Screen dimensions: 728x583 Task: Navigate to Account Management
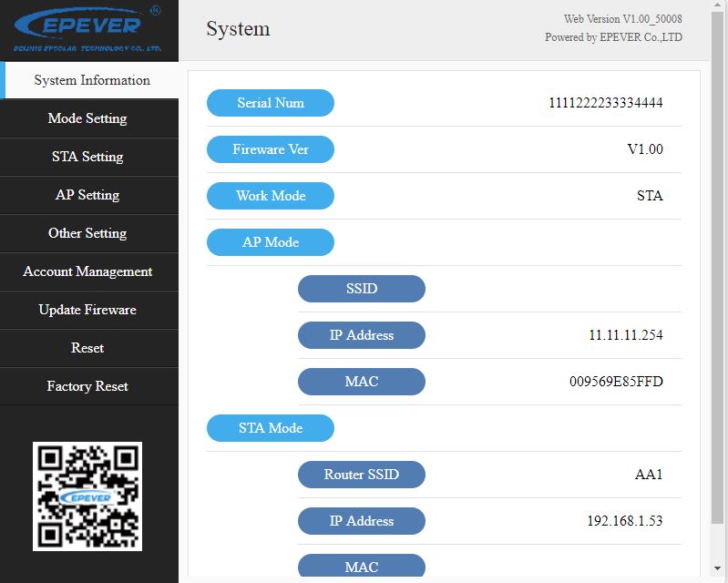(x=87, y=271)
